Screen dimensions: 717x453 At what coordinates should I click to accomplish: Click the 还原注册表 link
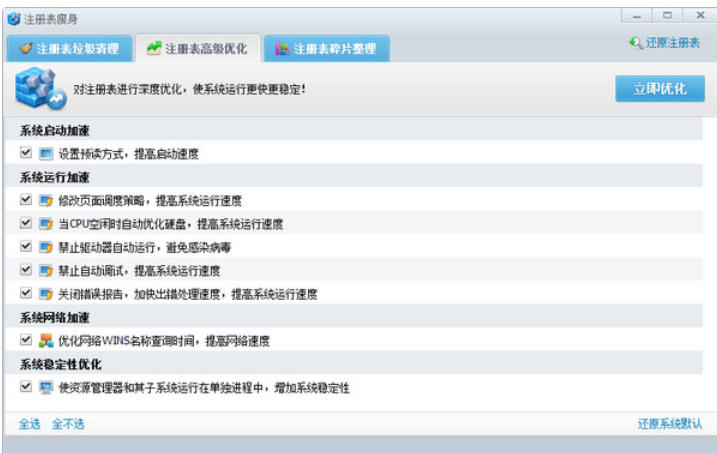(x=665, y=43)
